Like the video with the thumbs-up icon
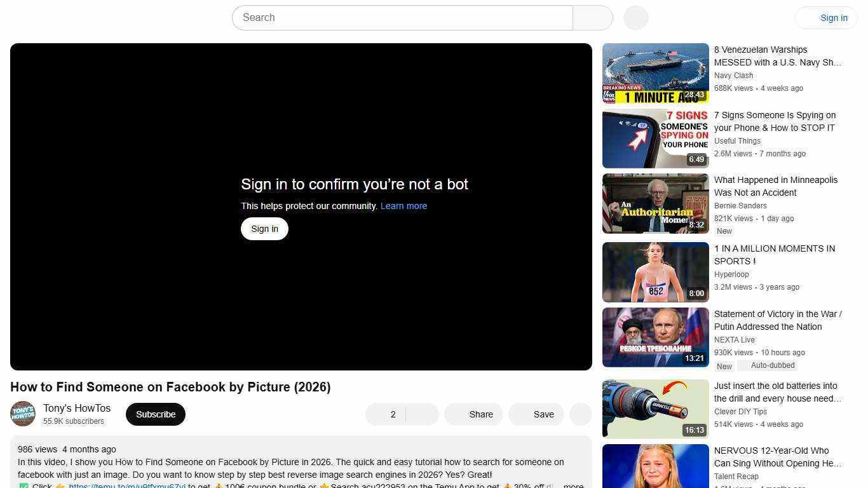868x488 pixels. tap(381, 414)
